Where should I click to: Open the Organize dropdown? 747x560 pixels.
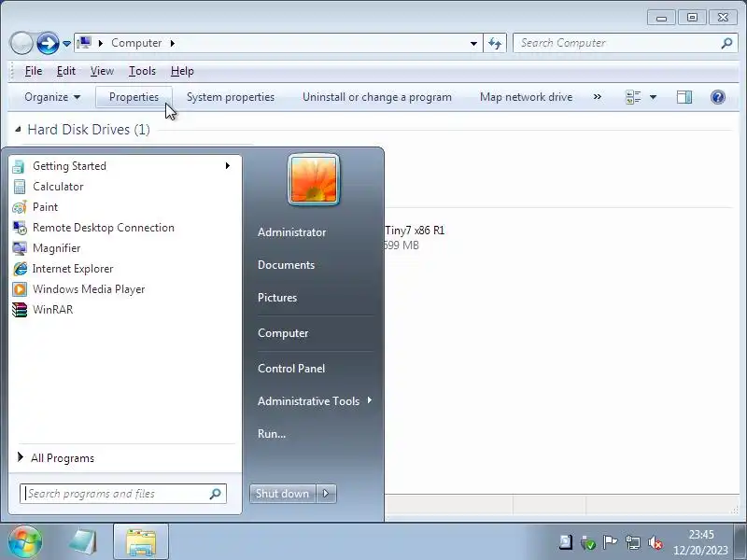pyautogui.click(x=52, y=97)
